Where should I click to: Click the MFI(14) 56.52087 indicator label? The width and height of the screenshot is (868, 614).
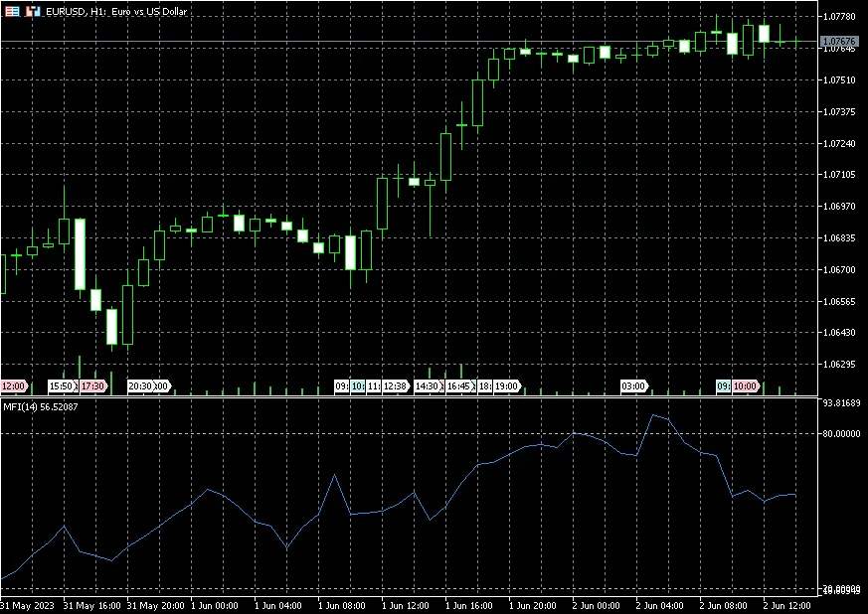(x=41, y=407)
